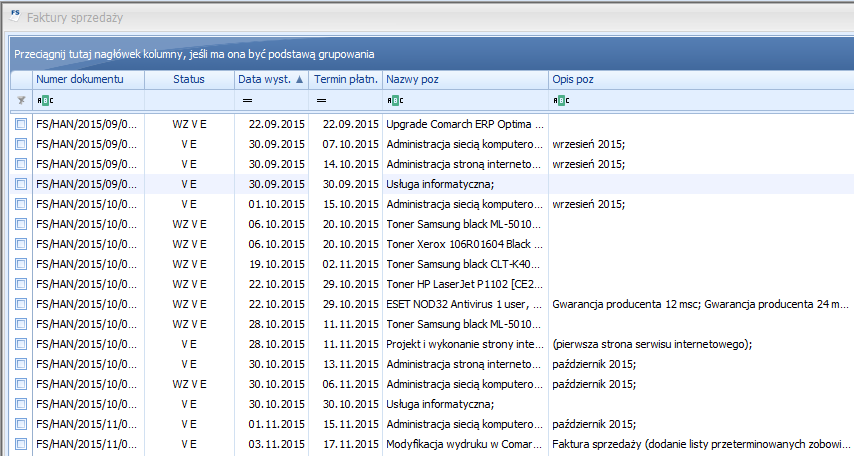Select the Toner Samsung black CLT-K40 cell

tap(465, 264)
